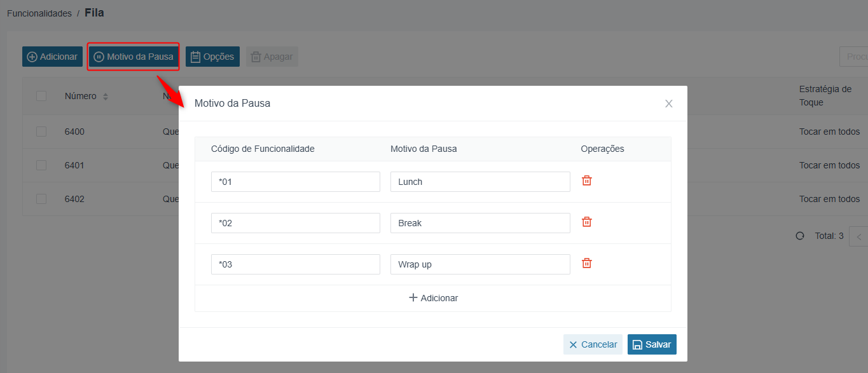Select the checkbox for queue 6402

pos(41,199)
